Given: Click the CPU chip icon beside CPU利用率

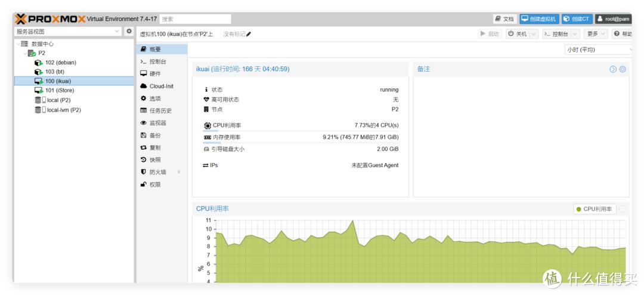Looking at the screenshot, I should pyautogui.click(x=207, y=125).
